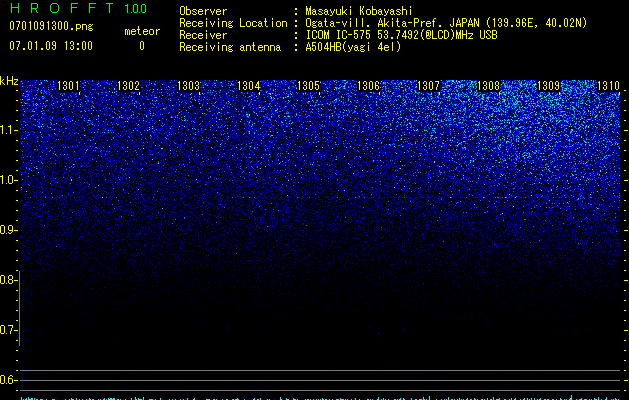629x400 pixels.
Task: Click the 0.6 kHz axis label
Action: [x=8, y=380]
